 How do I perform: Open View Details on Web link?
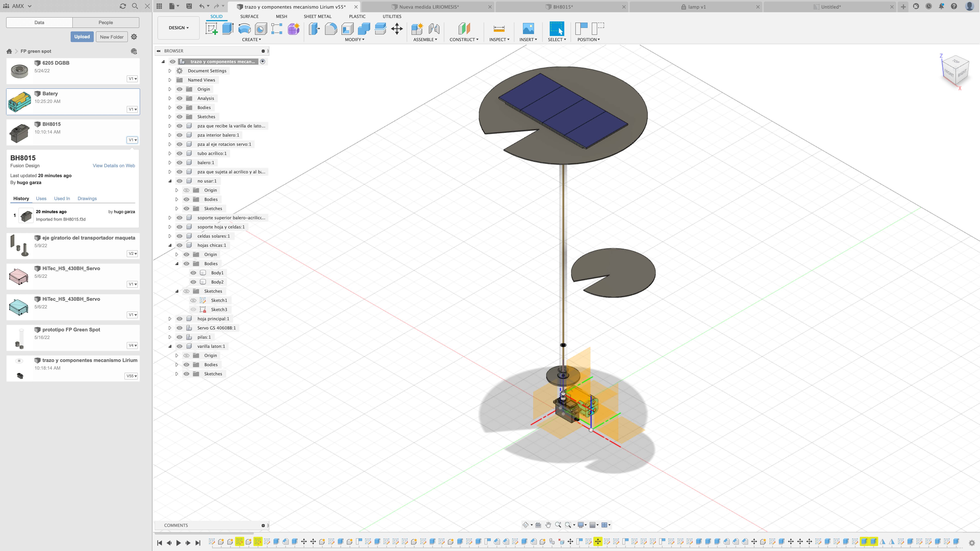pyautogui.click(x=114, y=166)
